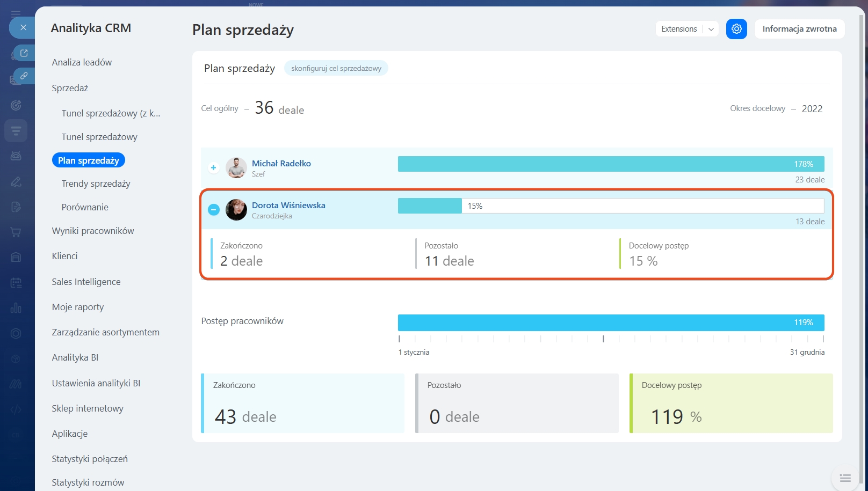The width and height of the screenshot is (868, 491).
Task: Open panel in new window icon
Action: point(24,53)
